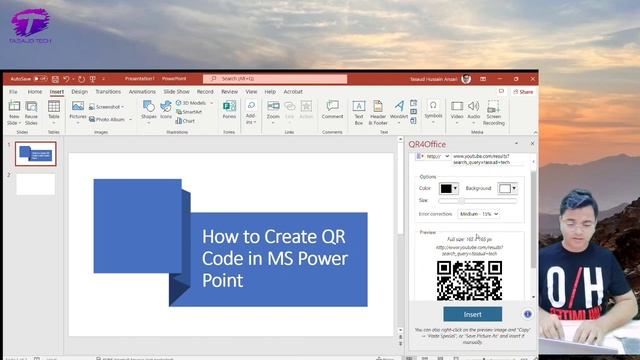
Task: Click Start From Beginning presentation icon
Action: (x=93, y=79)
